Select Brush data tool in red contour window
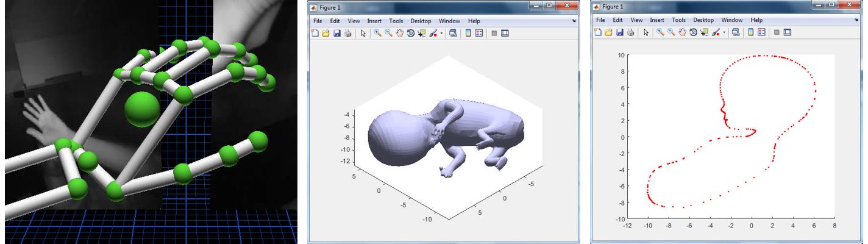 [716, 32]
